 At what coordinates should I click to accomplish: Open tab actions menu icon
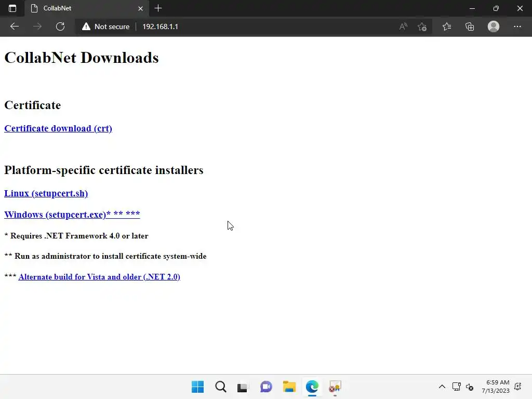12,8
